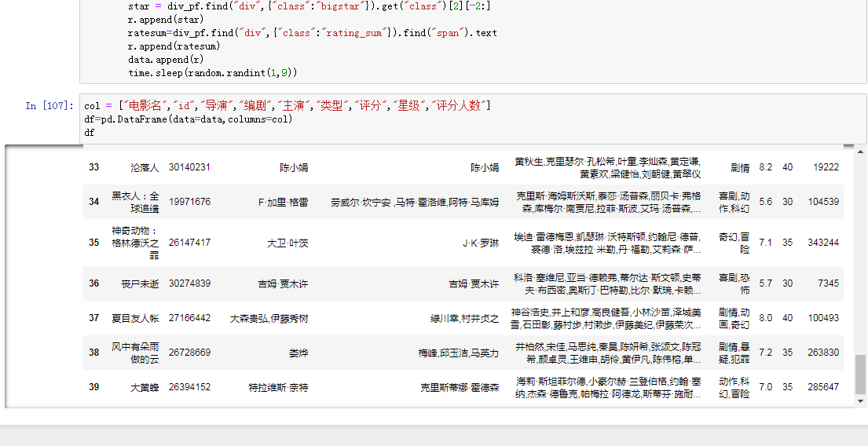Click the rating value 5.6
Screen dimensions: 868x446
[x=766, y=202]
